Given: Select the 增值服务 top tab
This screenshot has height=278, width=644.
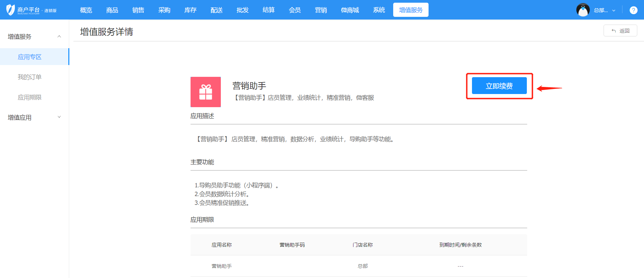Looking at the screenshot, I should click(x=411, y=10).
